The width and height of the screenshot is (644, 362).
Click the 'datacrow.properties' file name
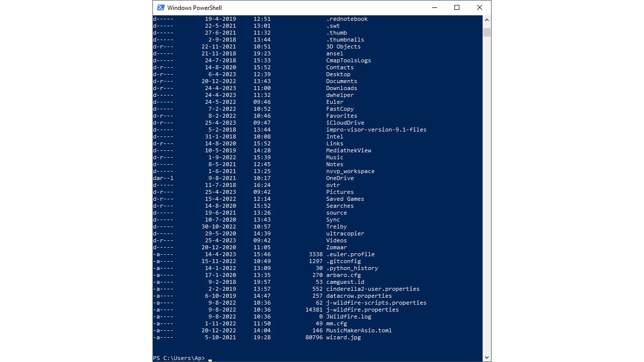point(359,296)
